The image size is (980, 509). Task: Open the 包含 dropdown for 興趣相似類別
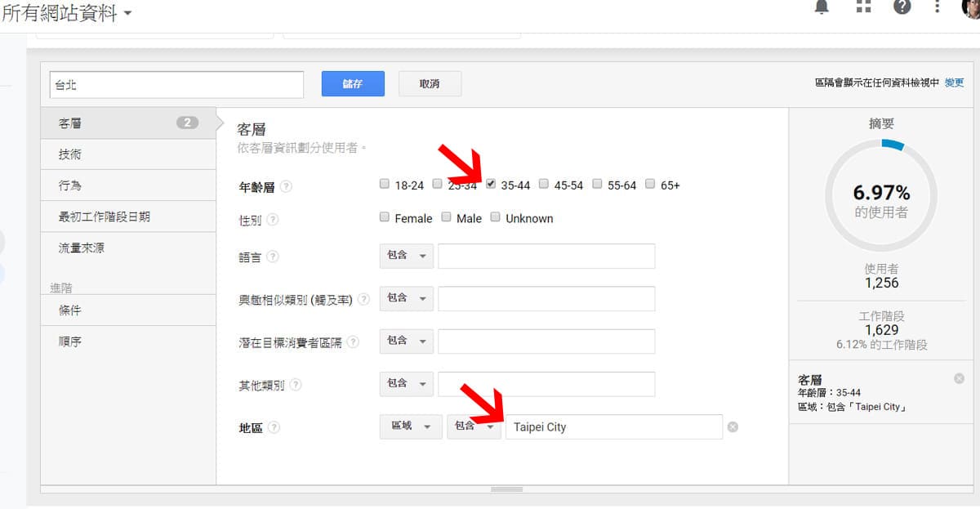pos(407,298)
